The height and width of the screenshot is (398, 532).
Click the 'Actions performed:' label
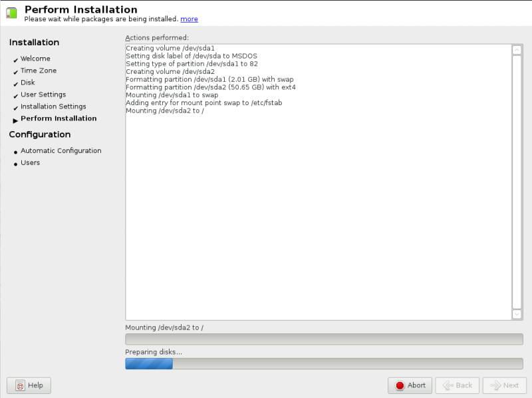(x=157, y=38)
